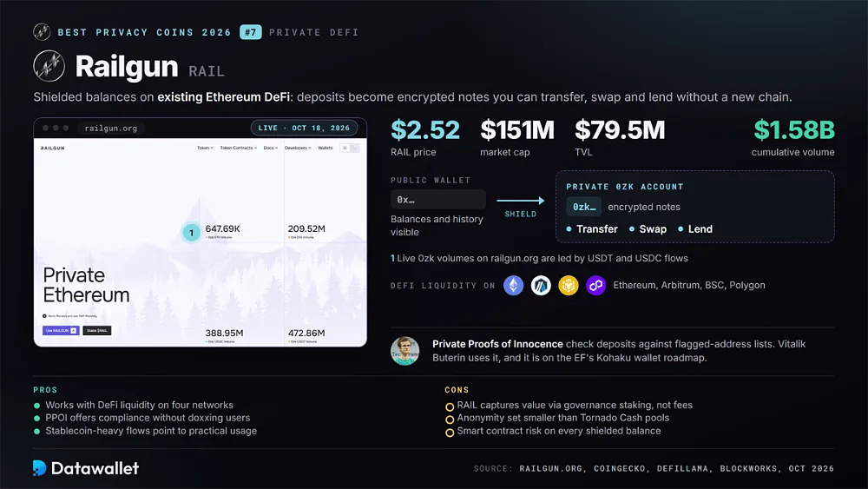Click 'Smart contract risk on every shielded balance'
Screen dimensions: 868x489
click(558, 430)
